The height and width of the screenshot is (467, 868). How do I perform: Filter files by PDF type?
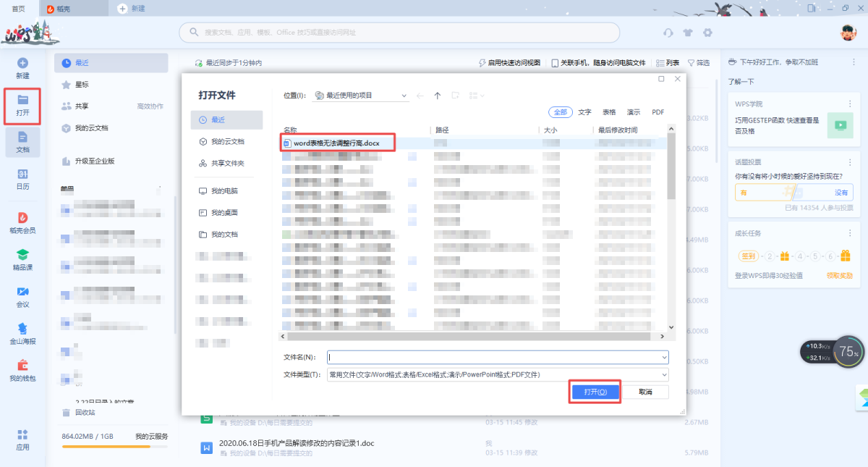pos(658,112)
